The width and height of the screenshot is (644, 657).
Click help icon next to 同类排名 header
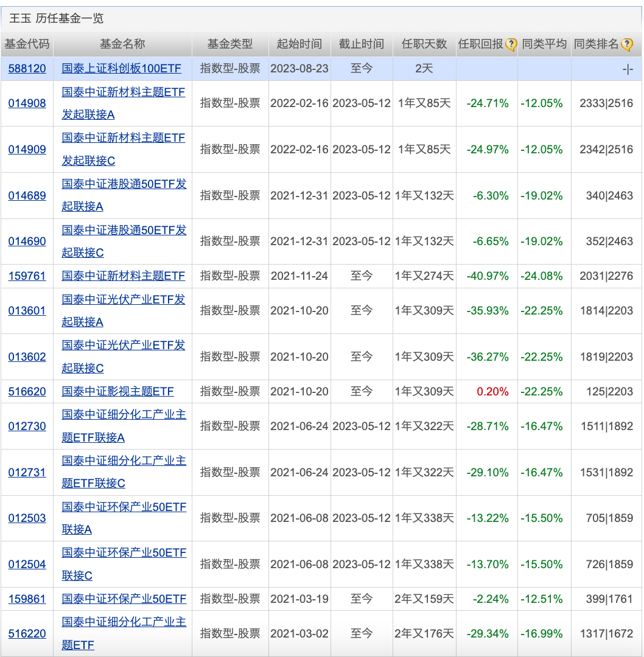pos(626,44)
